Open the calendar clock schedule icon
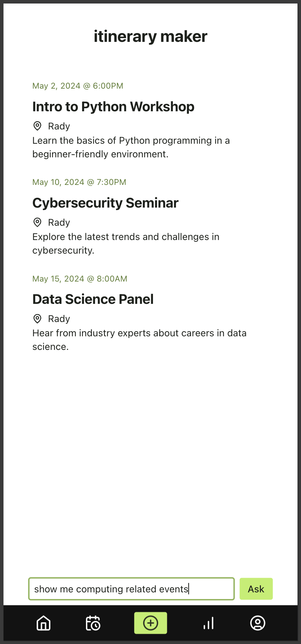301x644 pixels. [93, 623]
